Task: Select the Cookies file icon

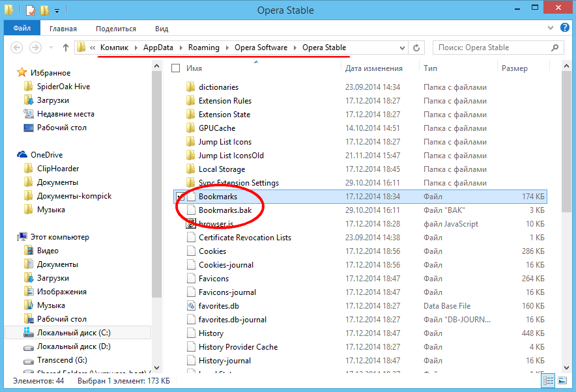Action: (x=191, y=251)
